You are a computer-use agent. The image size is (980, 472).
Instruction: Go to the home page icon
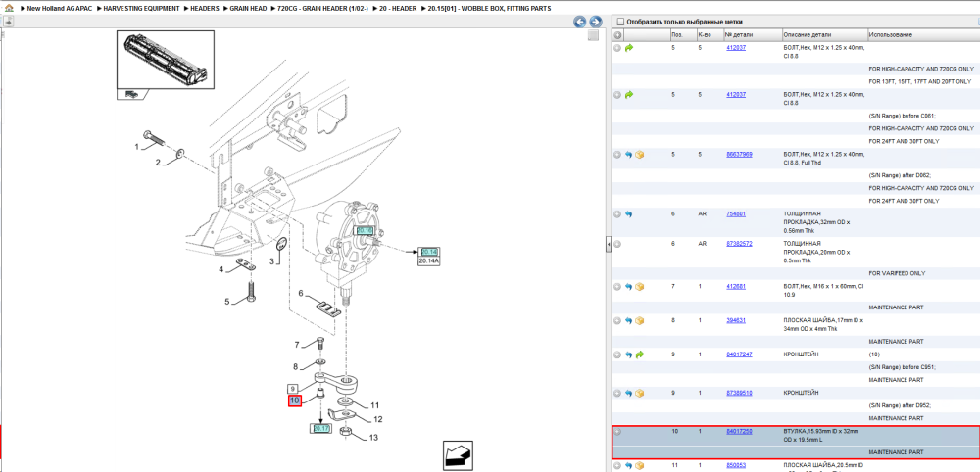click(8, 9)
